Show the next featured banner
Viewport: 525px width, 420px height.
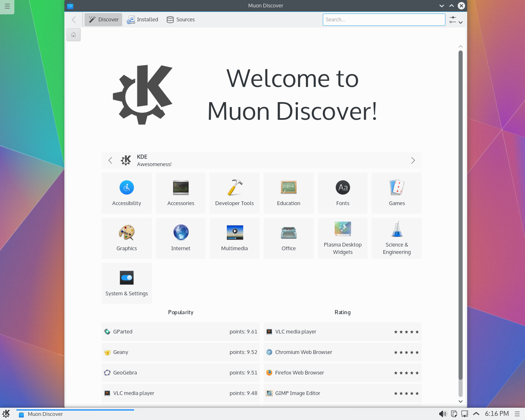point(413,160)
